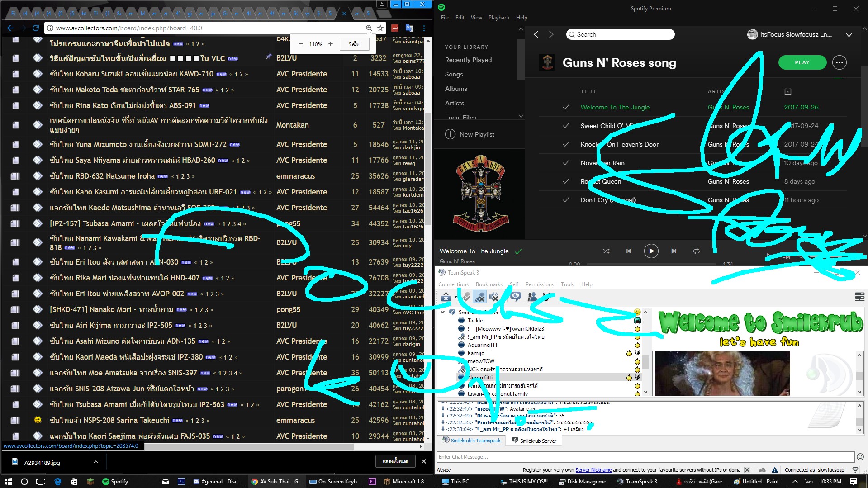
Task: Focus the Spotify Search field
Action: (x=620, y=34)
